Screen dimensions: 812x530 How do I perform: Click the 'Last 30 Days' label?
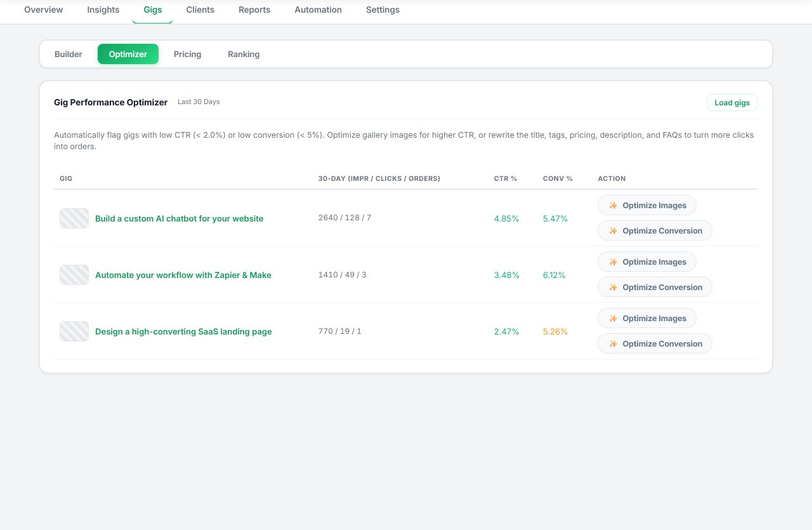[x=199, y=102]
